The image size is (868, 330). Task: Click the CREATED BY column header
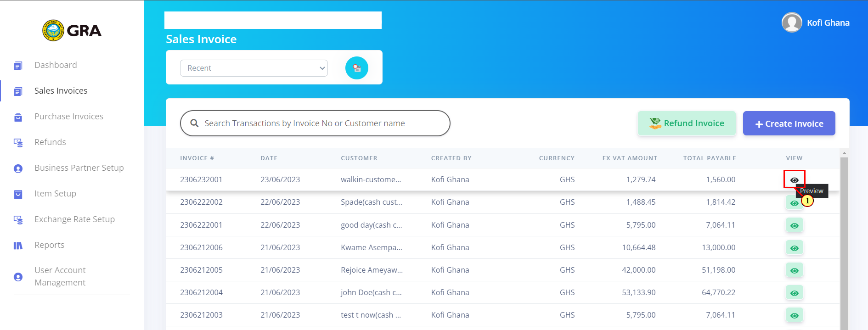(x=451, y=158)
